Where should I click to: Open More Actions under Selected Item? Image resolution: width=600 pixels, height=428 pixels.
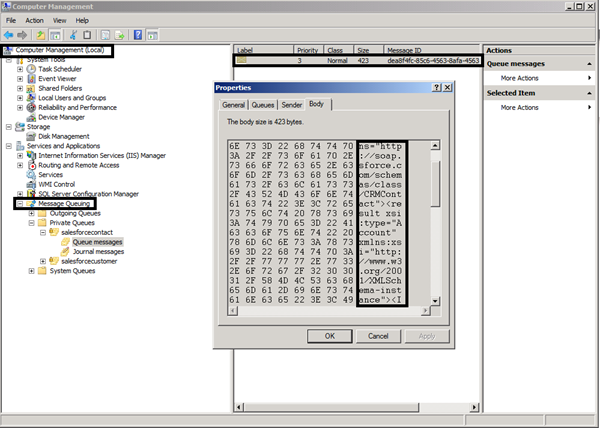click(x=519, y=107)
